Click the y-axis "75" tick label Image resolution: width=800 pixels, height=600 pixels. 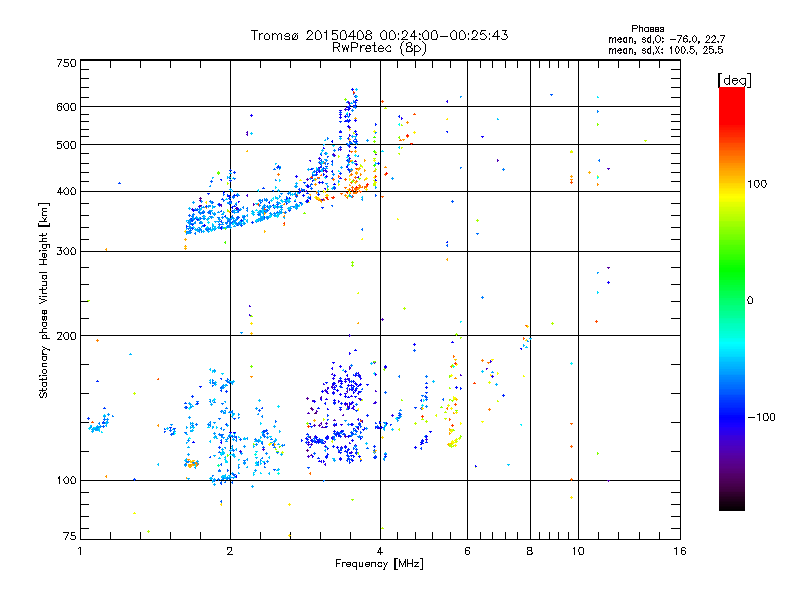point(69,536)
